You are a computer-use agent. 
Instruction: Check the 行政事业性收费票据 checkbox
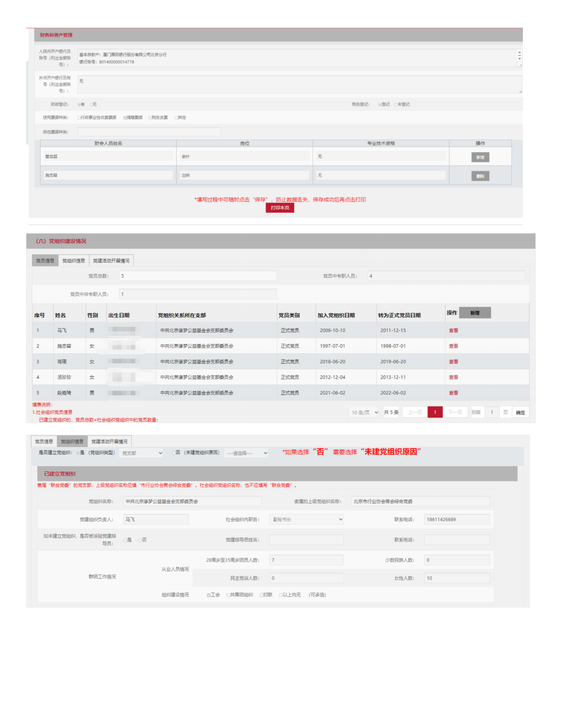(x=79, y=118)
